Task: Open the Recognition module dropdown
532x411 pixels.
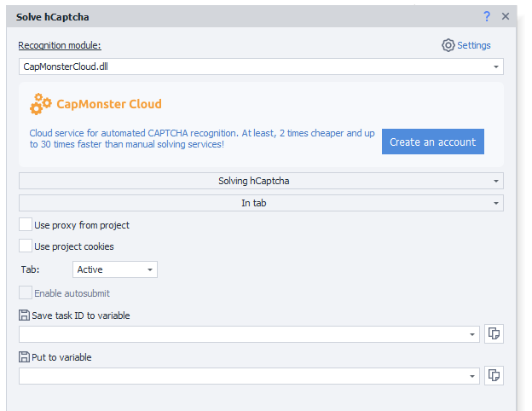Action: click(495, 67)
